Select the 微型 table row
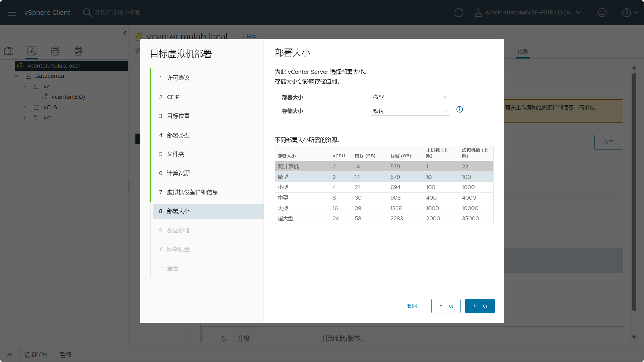644x362 pixels. [384, 177]
